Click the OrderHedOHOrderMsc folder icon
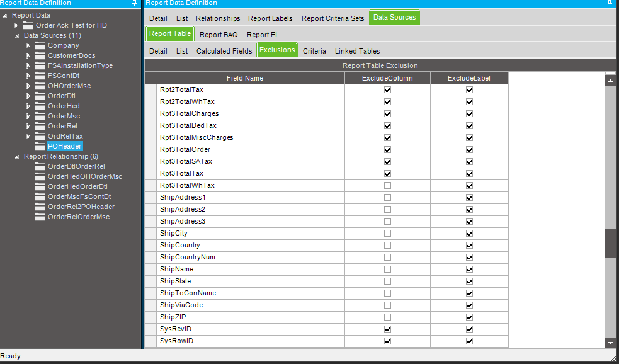This screenshot has width=619, height=364. (x=40, y=176)
